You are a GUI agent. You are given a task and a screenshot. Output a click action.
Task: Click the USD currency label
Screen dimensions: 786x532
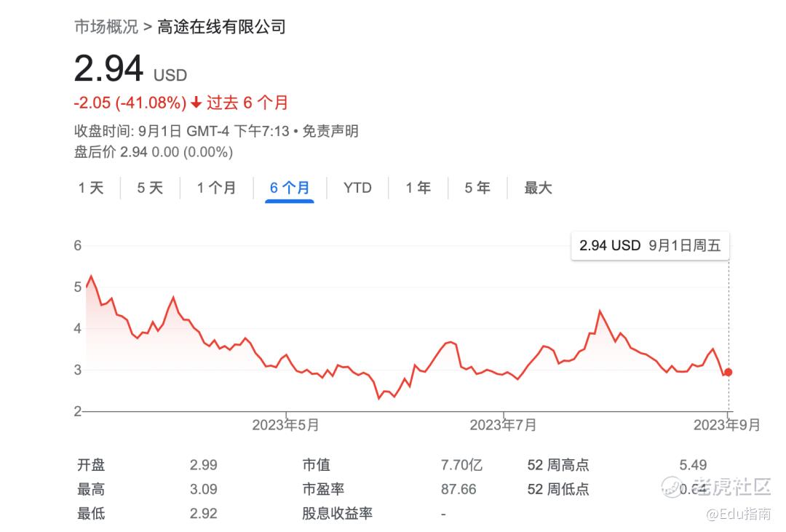click(x=170, y=75)
